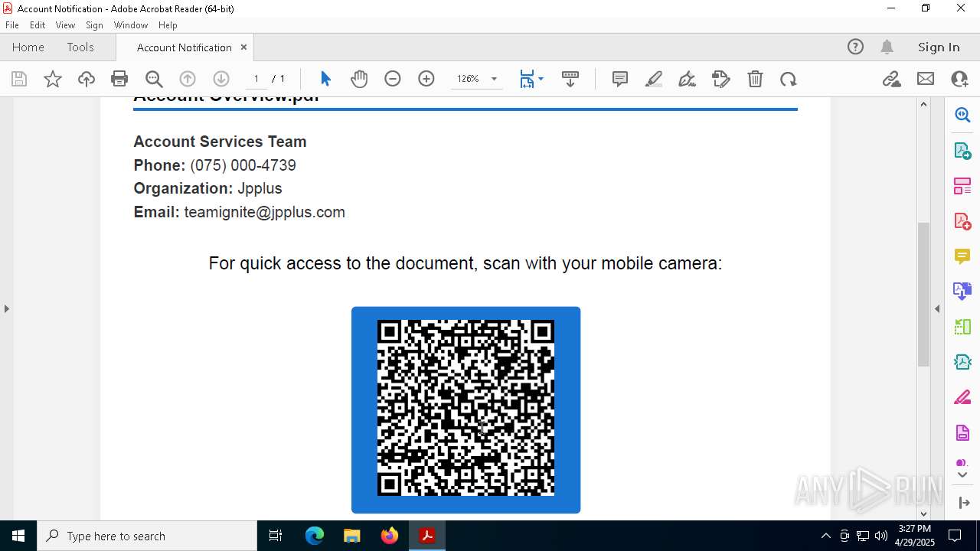
Task: Rotate the page view
Action: [789, 79]
